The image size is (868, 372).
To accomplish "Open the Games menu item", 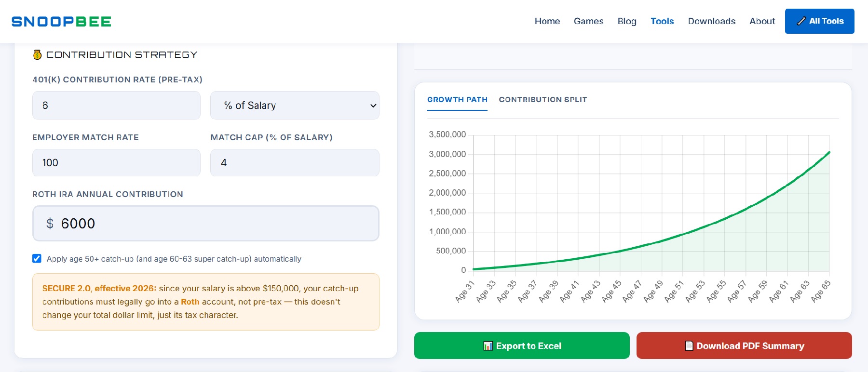I will (588, 21).
